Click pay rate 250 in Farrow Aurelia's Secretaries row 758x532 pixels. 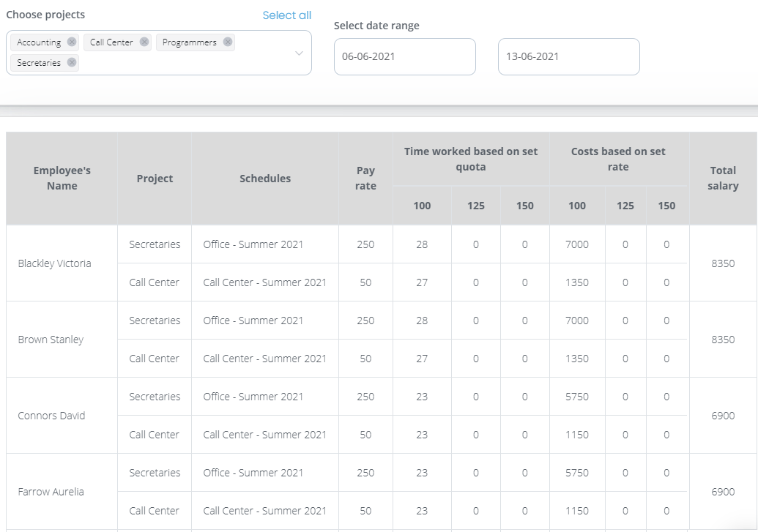tap(365, 473)
